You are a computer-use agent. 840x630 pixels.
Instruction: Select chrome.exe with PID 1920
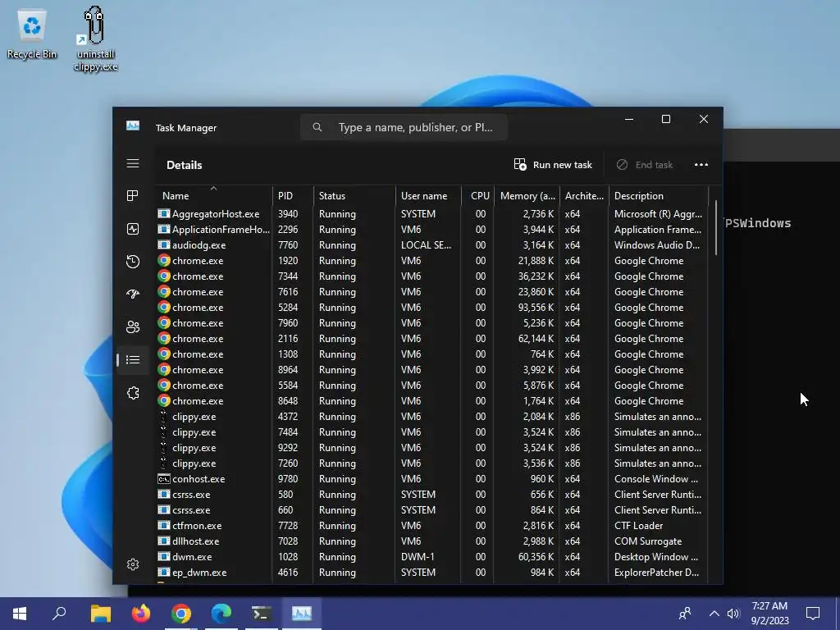(431, 260)
